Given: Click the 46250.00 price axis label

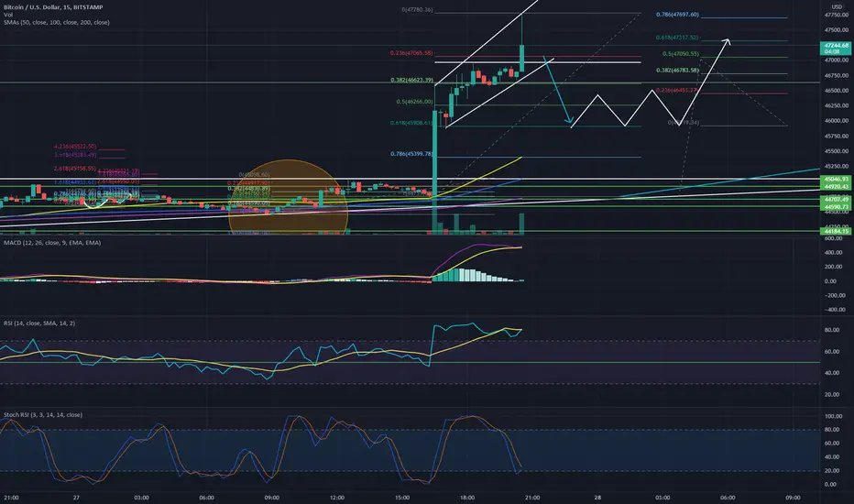Looking at the screenshot, I should (x=836, y=105).
